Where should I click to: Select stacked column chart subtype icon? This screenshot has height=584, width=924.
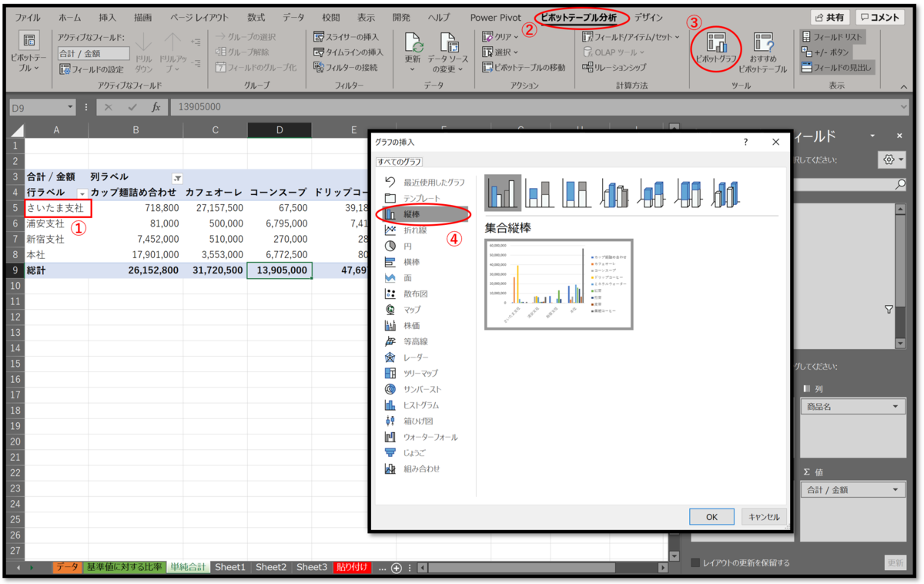(x=540, y=193)
